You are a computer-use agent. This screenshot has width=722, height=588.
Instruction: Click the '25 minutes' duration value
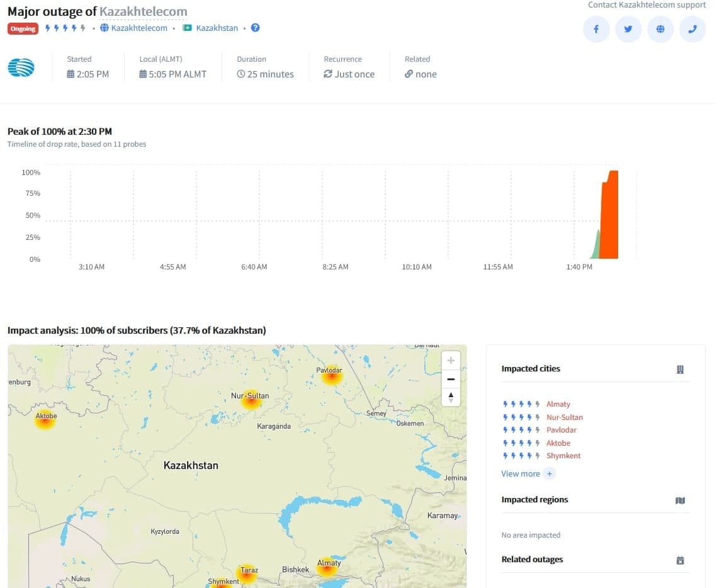coord(270,74)
